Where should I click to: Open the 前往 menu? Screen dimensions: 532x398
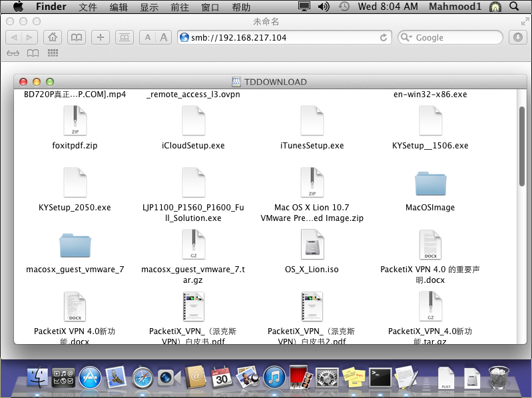click(x=180, y=7)
